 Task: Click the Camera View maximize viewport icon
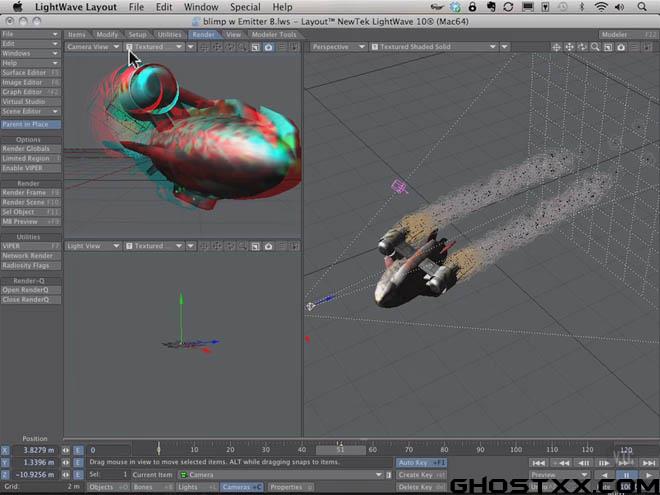coord(255,47)
